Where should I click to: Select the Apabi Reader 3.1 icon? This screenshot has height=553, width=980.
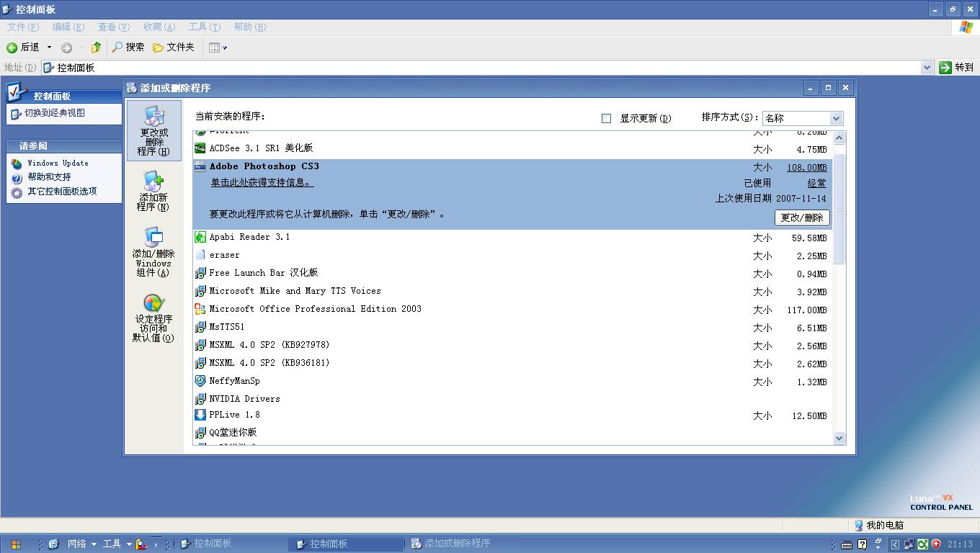click(x=200, y=237)
